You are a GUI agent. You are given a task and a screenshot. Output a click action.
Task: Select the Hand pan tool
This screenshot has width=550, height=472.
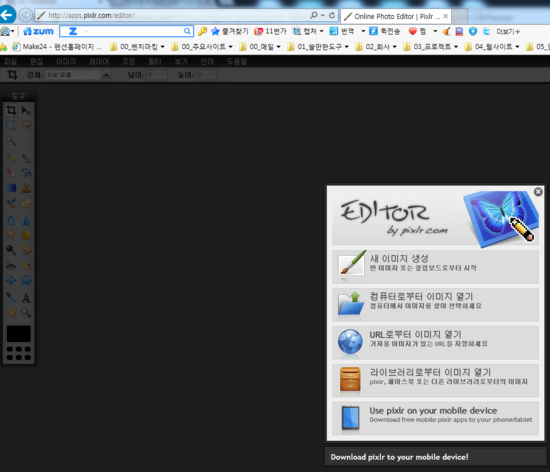11,312
